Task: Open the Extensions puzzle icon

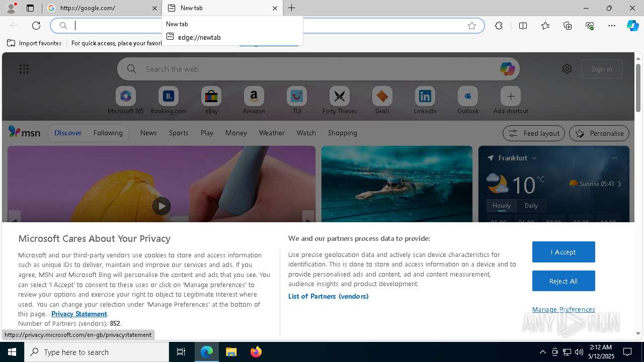Action: 499,26
